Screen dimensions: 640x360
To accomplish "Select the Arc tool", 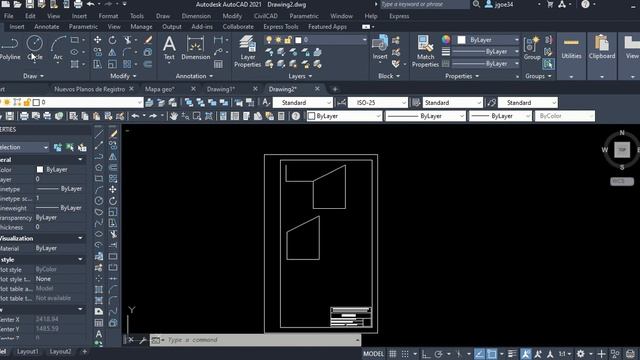I will tap(58, 48).
